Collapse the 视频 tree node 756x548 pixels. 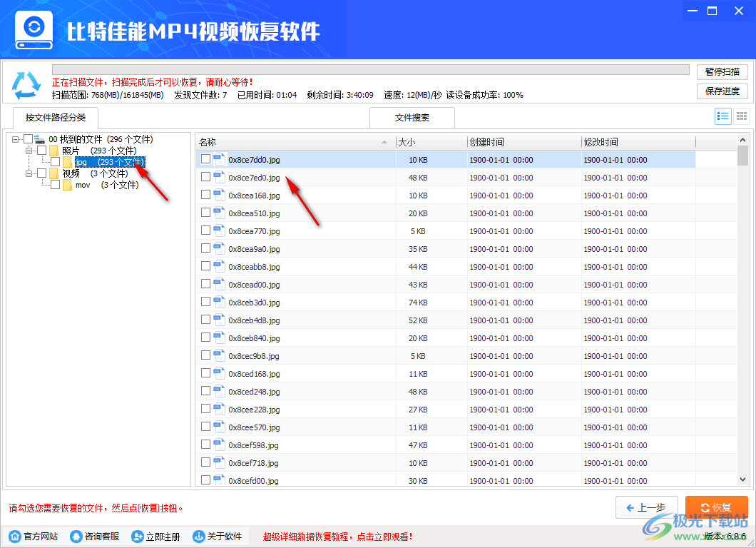coord(29,173)
